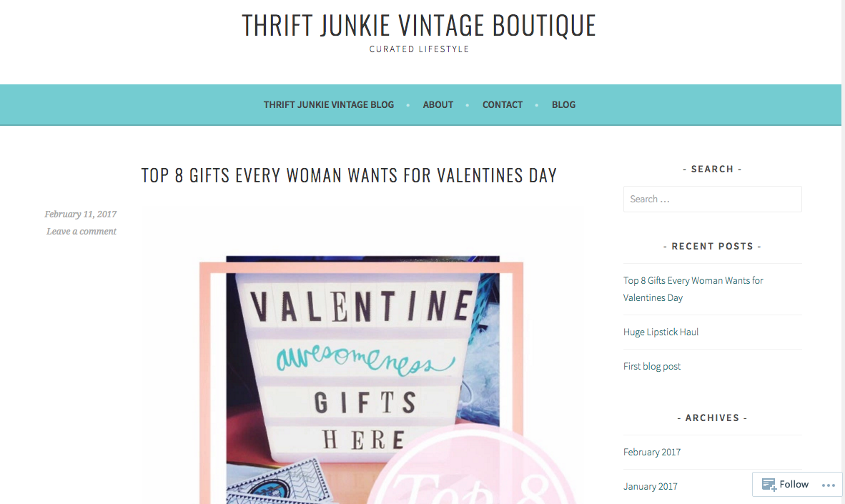Viewport: 845px width, 504px height.
Task: Open the Top 8 Gifts post title
Action: 349,175
